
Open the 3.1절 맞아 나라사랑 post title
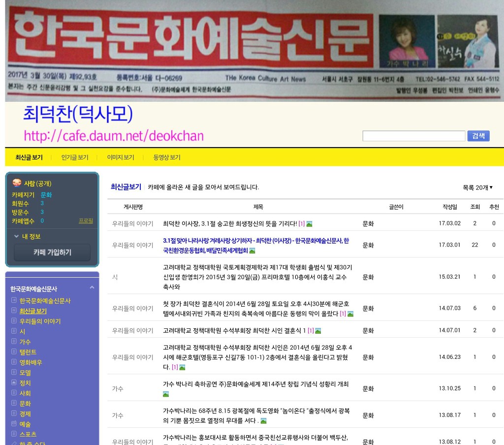[255, 241]
